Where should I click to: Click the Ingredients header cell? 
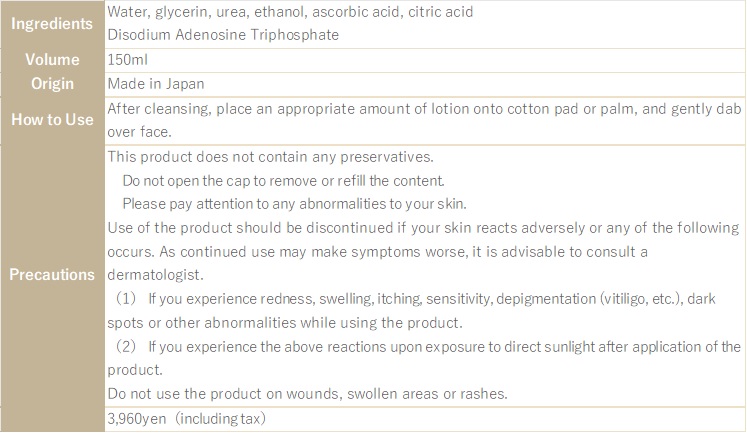coord(52,23)
